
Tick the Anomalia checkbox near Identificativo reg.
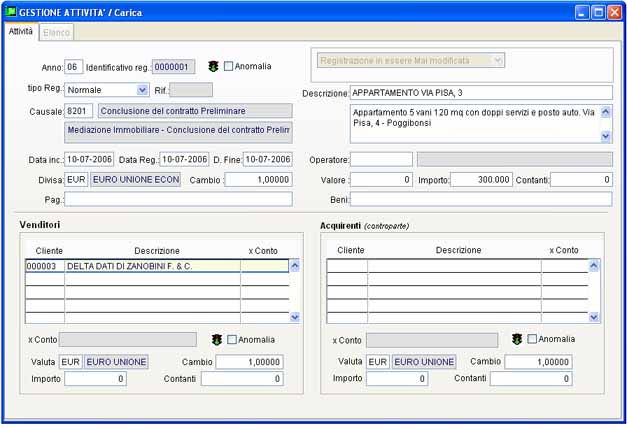228,66
